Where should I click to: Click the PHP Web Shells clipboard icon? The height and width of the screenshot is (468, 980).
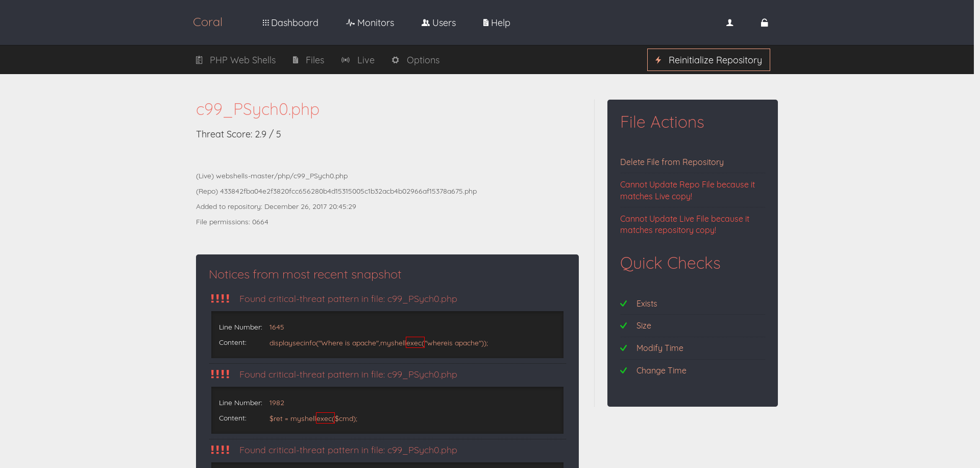point(200,60)
